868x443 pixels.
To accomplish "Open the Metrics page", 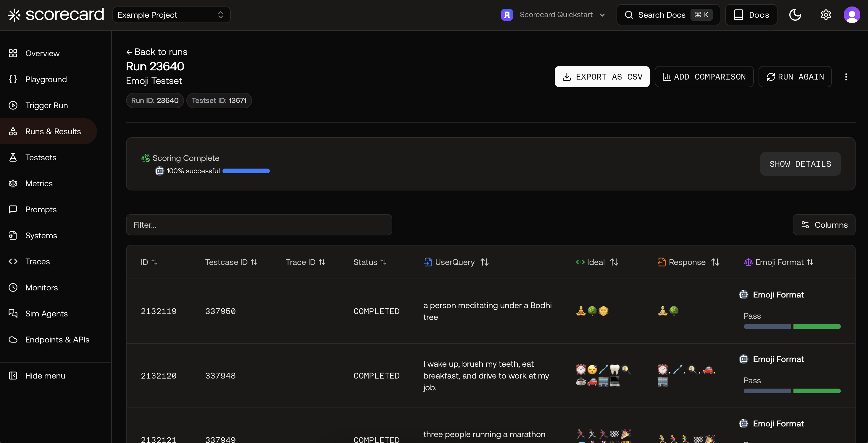I will (39, 183).
